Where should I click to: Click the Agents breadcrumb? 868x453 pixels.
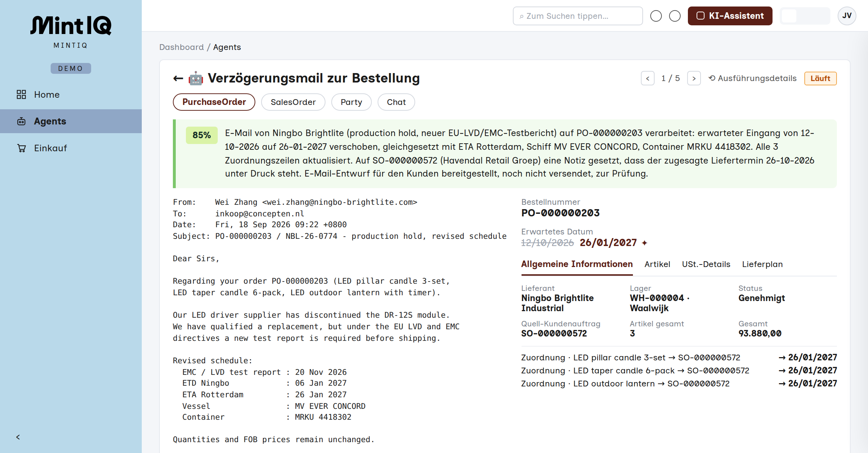227,47
